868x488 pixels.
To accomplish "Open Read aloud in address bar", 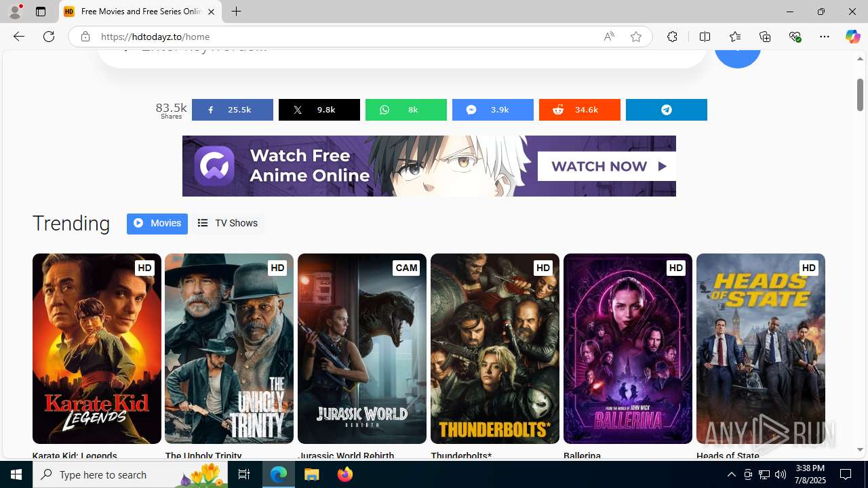I will pos(609,37).
